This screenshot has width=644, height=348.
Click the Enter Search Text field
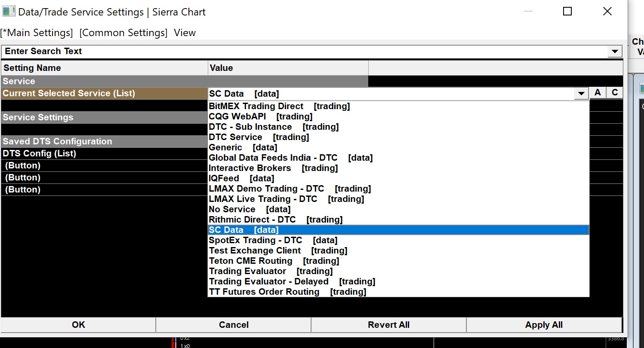click(x=305, y=51)
